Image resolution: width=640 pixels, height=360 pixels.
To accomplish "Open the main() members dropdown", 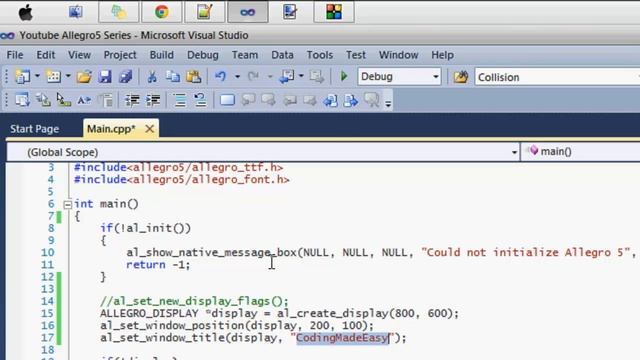I will pos(581,151).
